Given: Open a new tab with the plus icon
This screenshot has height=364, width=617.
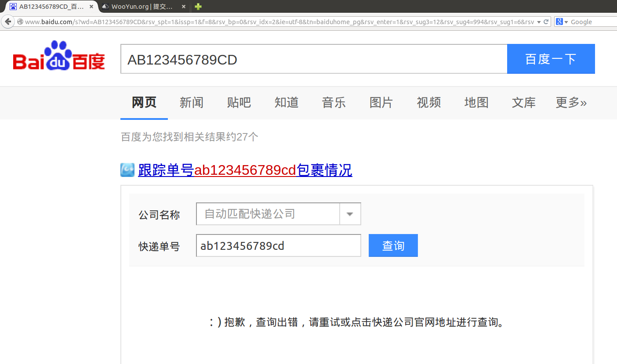Looking at the screenshot, I should pyautogui.click(x=198, y=7).
